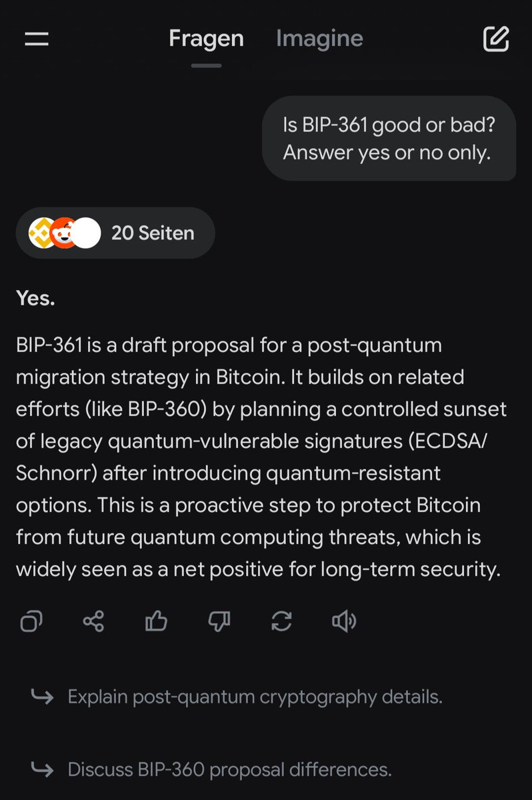Copy the response to clipboard
532x800 pixels.
(x=31, y=621)
